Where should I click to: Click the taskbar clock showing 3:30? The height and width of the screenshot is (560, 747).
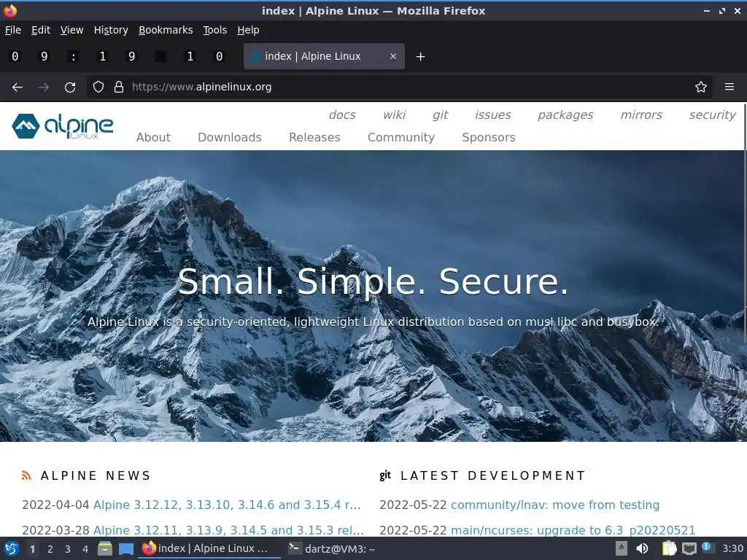(x=732, y=548)
